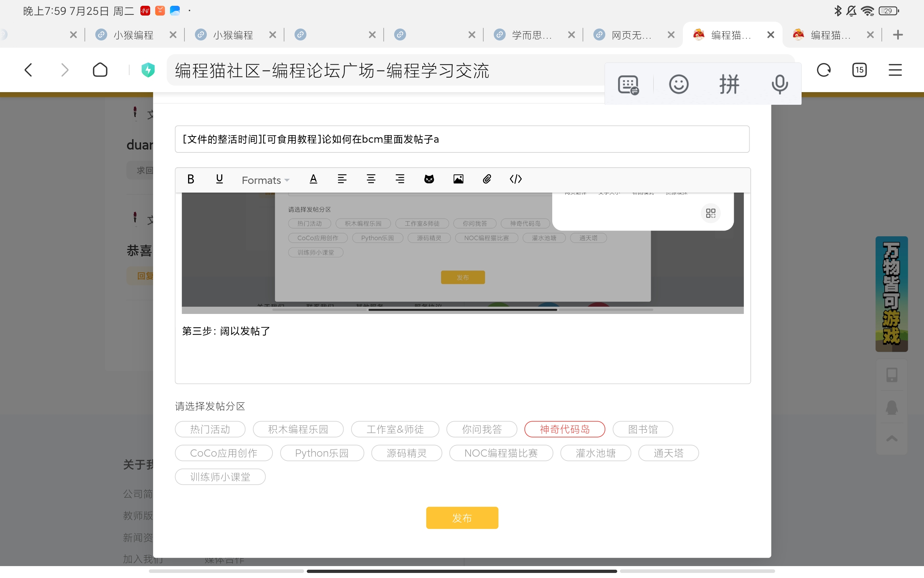Open a new browser tab
Image resolution: width=924 pixels, height=578 pixels.
pos(898,35)
